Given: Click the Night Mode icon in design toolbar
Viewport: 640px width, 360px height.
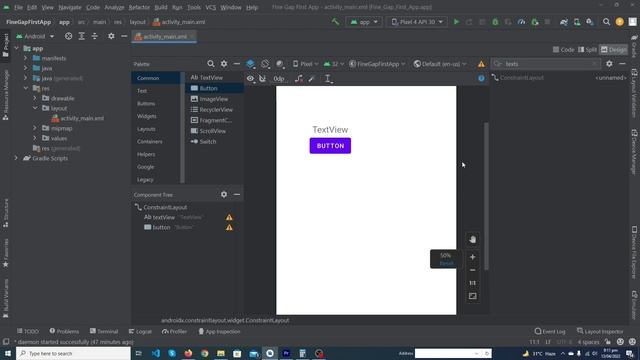Looking at the screenshot, I should pos(280,64).
